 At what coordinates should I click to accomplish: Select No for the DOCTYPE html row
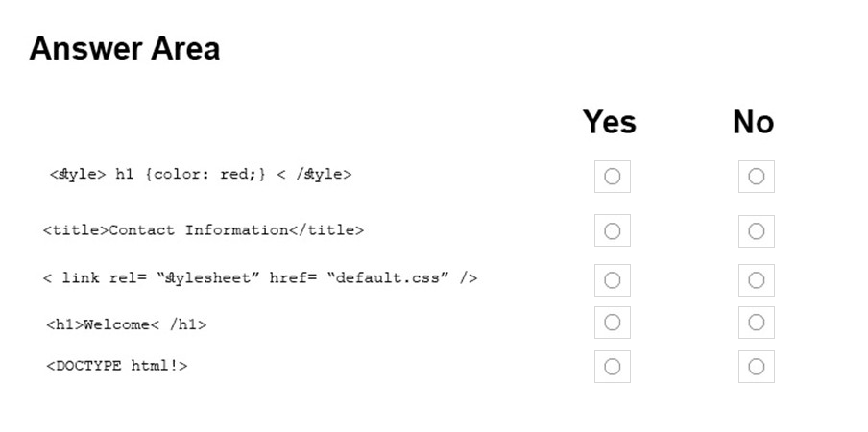coord(757,366)
